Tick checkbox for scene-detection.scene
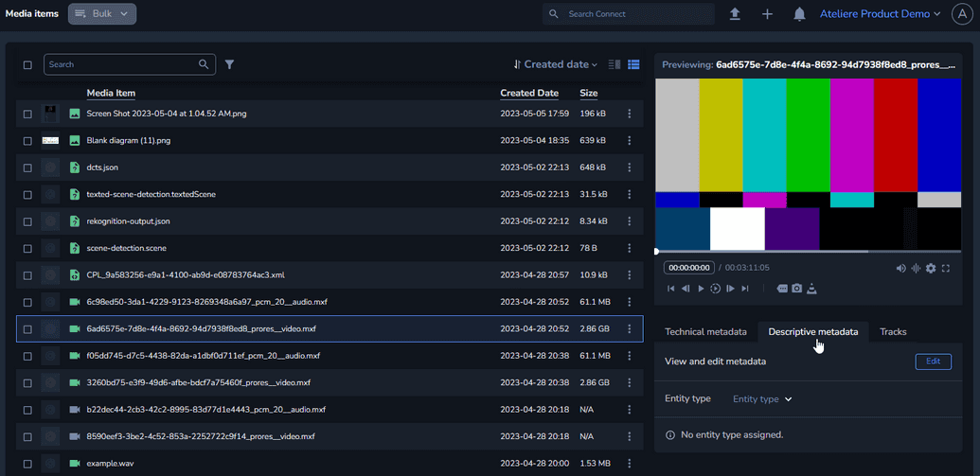The image size is (980, 476). tap(27, 248)
